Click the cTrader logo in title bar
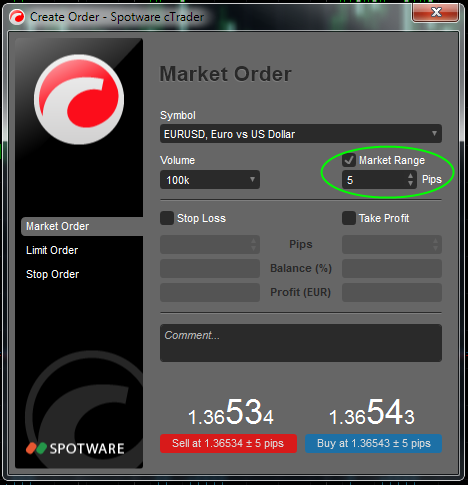 (x=17, y=17)
